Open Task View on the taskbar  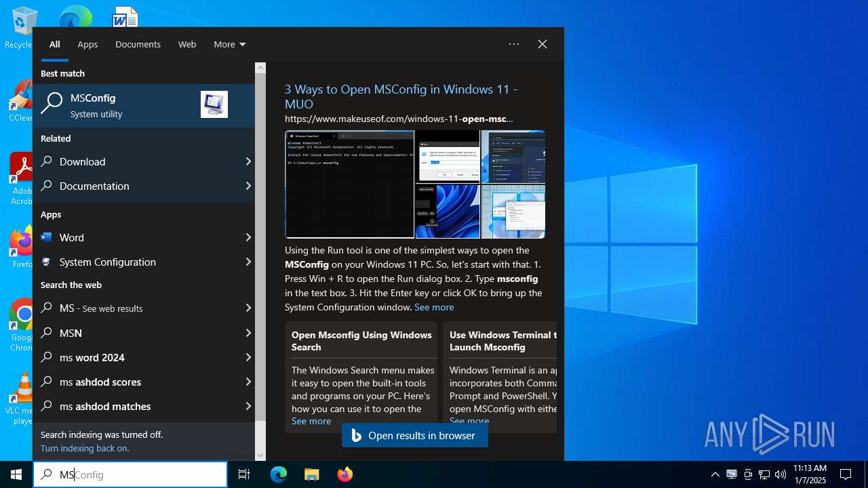point(244,474)
